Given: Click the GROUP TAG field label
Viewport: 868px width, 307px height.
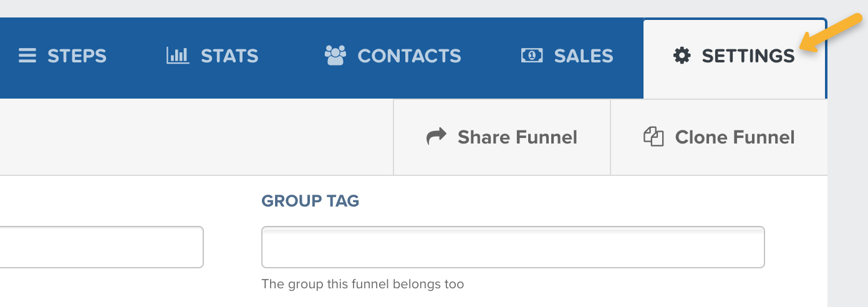Looking at the screenshot, I should click(x=310, y=201).
